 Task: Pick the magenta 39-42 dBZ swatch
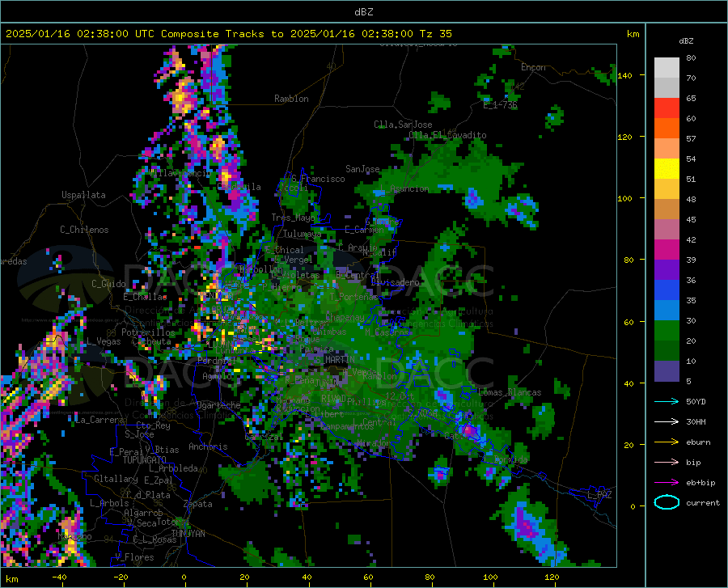click(x=667, y=250)
